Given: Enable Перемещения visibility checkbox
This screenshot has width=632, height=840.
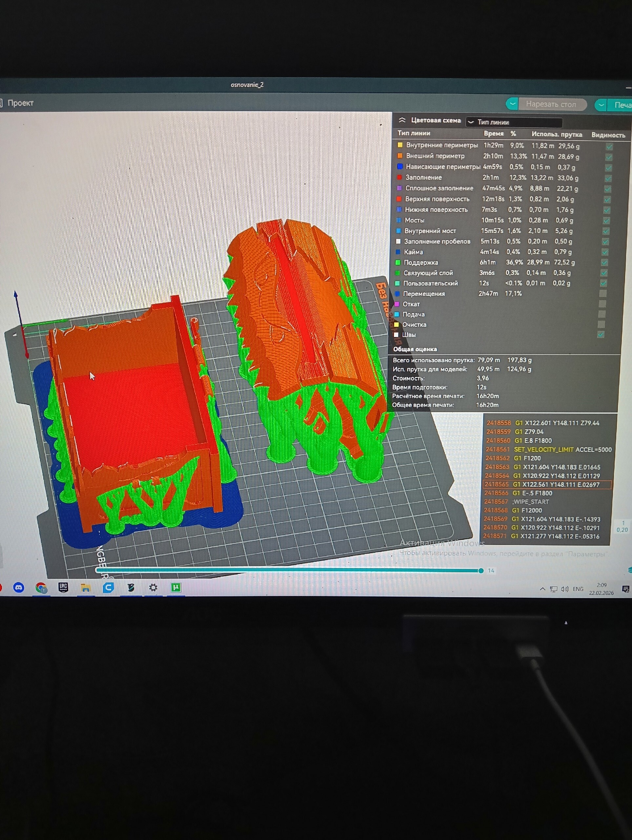Looking at the screenshot, I should tap(602, 294).
